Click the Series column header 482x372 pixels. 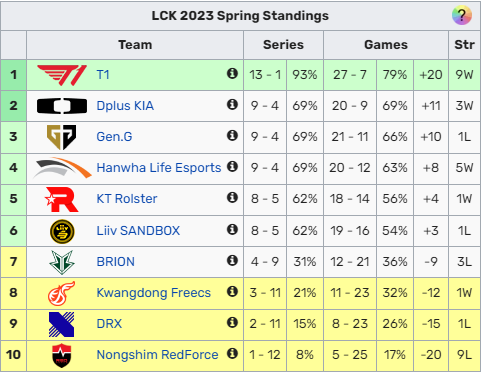tap(283, 45)
